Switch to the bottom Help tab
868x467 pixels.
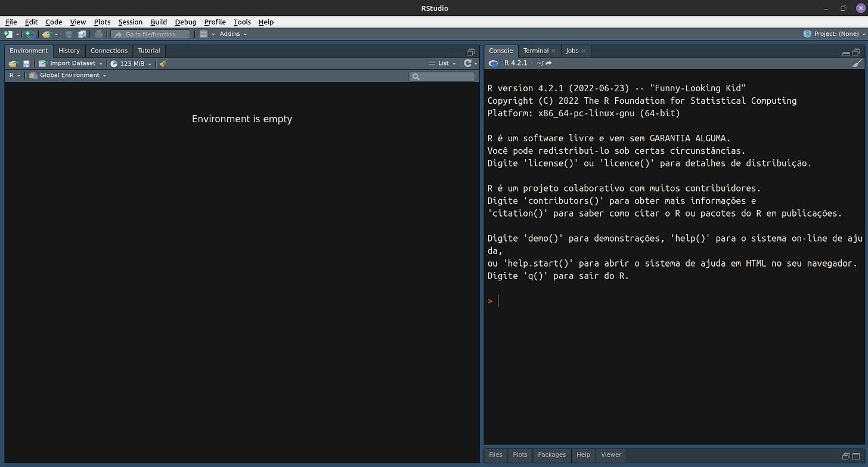(x=583, y=454)
